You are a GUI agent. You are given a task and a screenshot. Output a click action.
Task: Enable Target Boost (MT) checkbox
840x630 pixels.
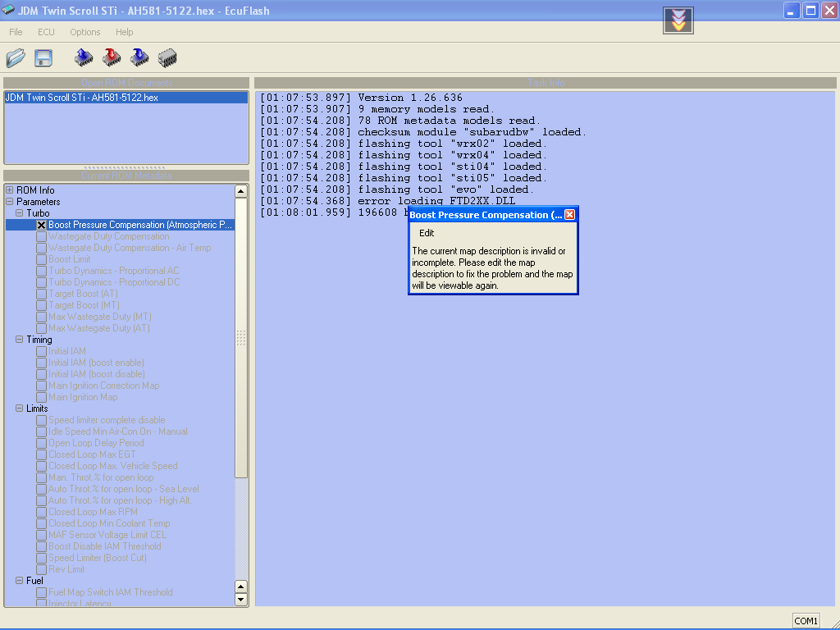(41, 305)
